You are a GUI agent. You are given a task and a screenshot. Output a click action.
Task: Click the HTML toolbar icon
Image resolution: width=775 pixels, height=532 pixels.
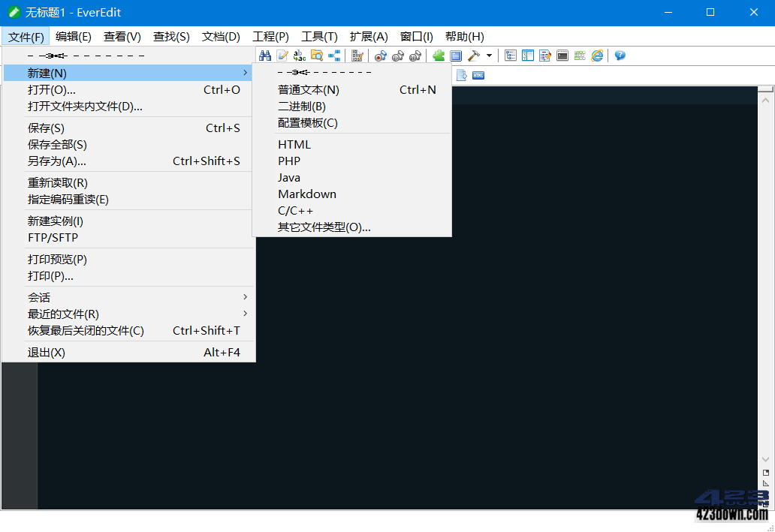[477, 74]
